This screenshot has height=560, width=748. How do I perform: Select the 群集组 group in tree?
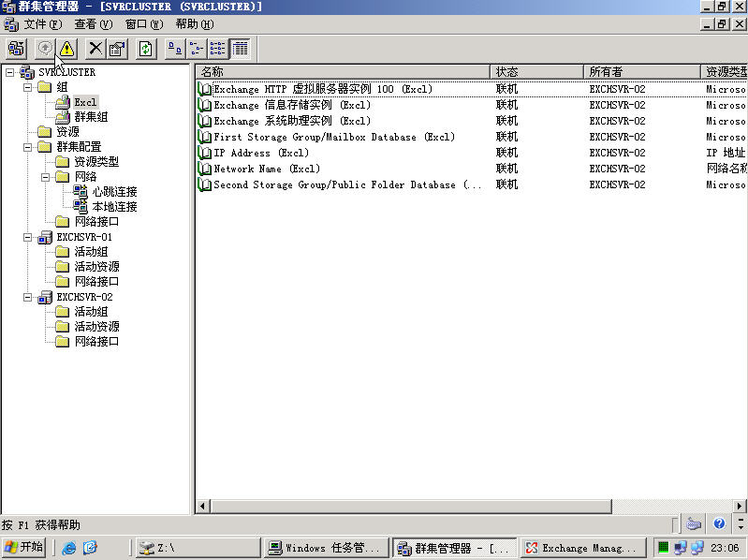coord(91,117)
